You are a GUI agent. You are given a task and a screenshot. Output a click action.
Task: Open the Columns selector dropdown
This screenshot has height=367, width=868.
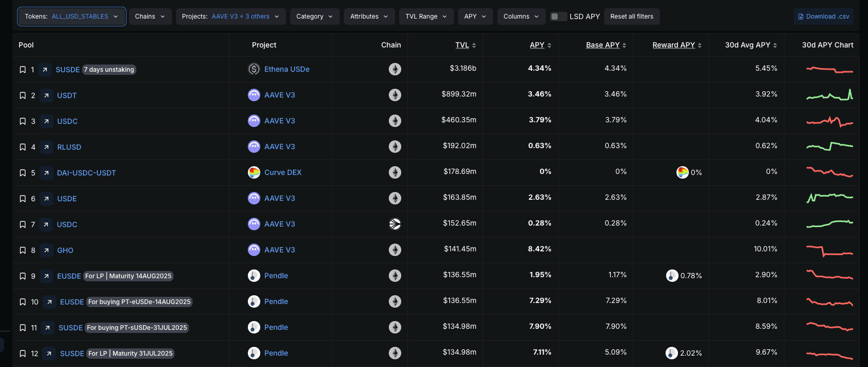[x=522, y=17]
